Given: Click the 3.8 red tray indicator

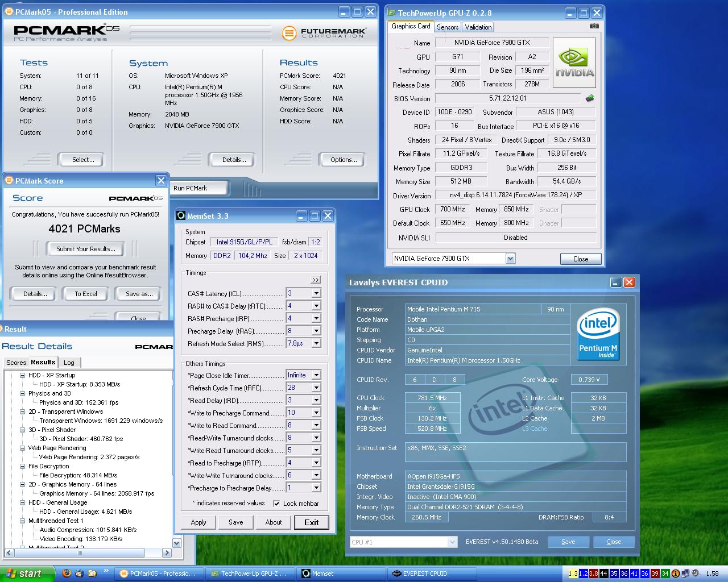Looking at the screenshot, I should coord(593,573).
